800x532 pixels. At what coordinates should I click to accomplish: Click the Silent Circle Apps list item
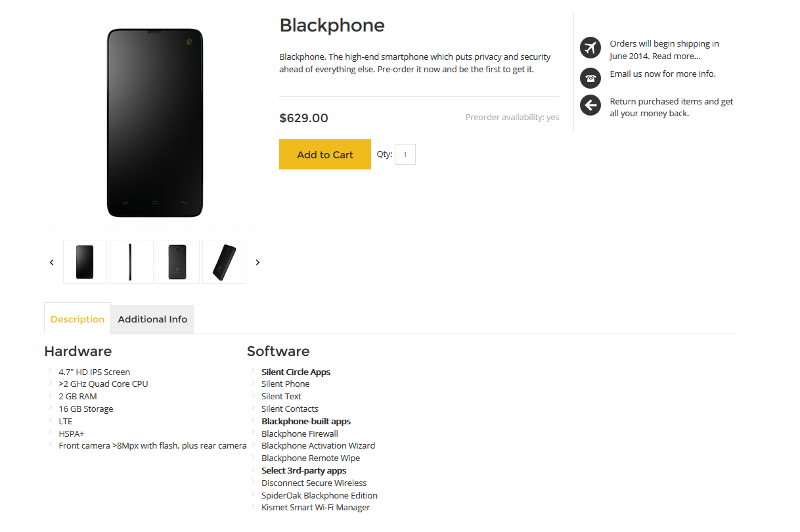click(296, 372)
